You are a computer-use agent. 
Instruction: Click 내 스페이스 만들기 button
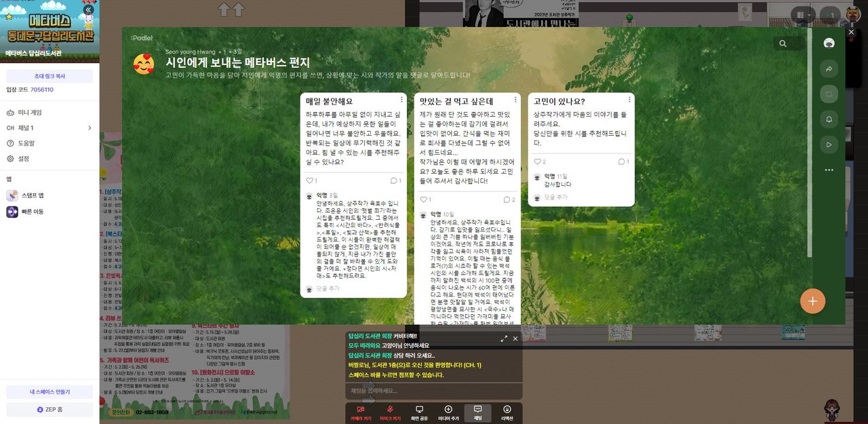tap(50, 392)
